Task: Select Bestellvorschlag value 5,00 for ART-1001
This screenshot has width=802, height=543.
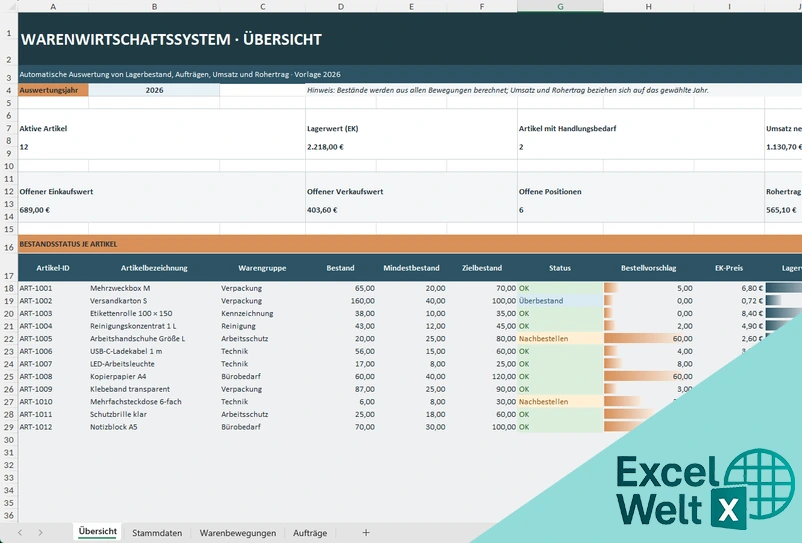Action: point(649,288)
